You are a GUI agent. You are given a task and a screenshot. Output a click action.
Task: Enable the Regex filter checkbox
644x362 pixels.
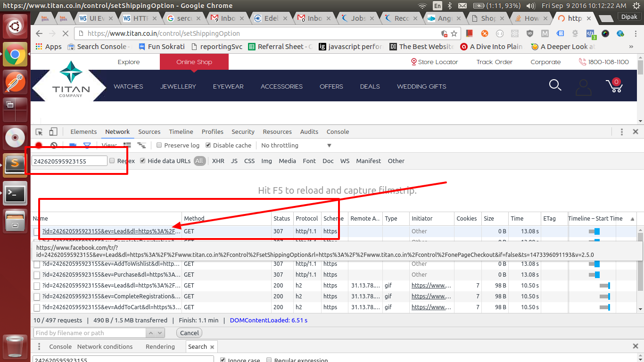coord(112,161)
